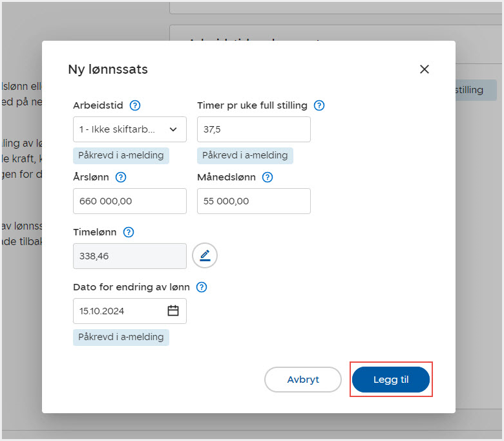
Task: Open the Månedslønn help tooltip
Action: coord(268,177)
